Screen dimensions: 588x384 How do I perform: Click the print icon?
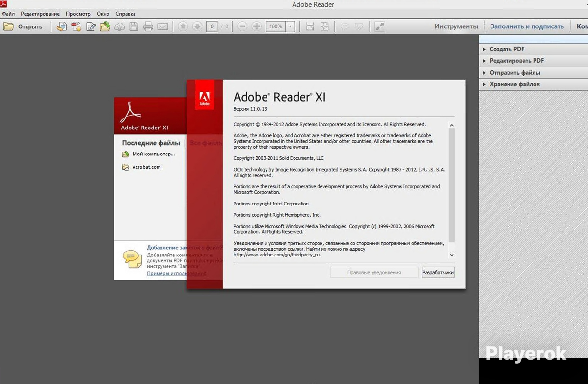[148, 26]
